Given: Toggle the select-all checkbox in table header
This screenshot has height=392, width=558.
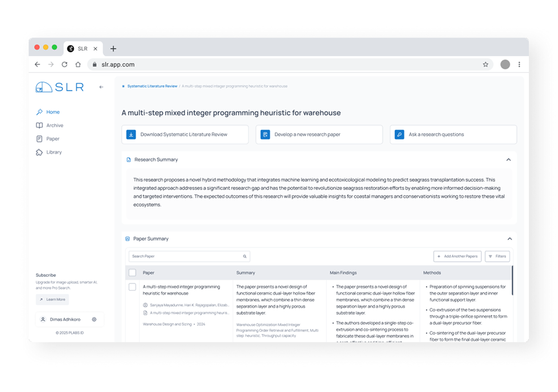Looking at the screenshot, I should (132, 272).
